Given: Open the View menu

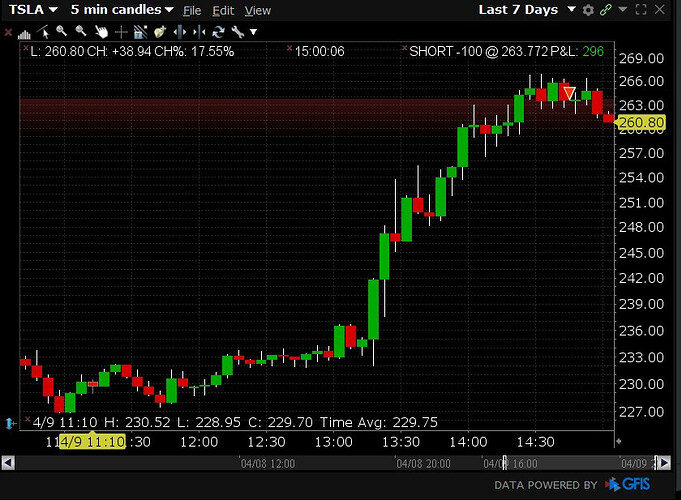Looking at the screenshot, I should tap(258, 10).
